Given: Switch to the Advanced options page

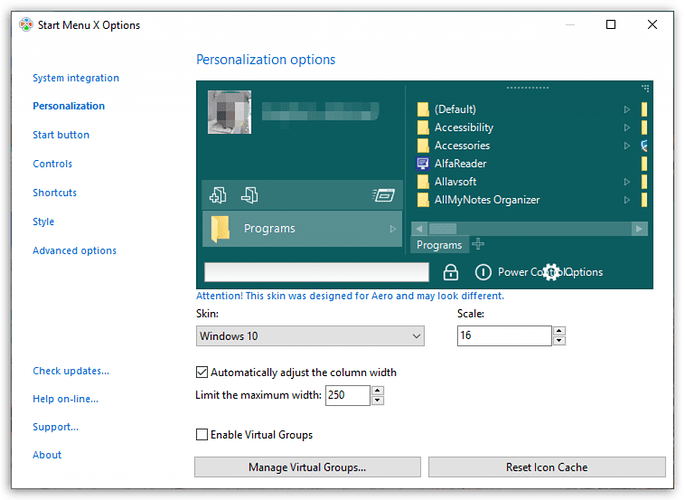Looking at the screenshot, I should click(74, 251).
